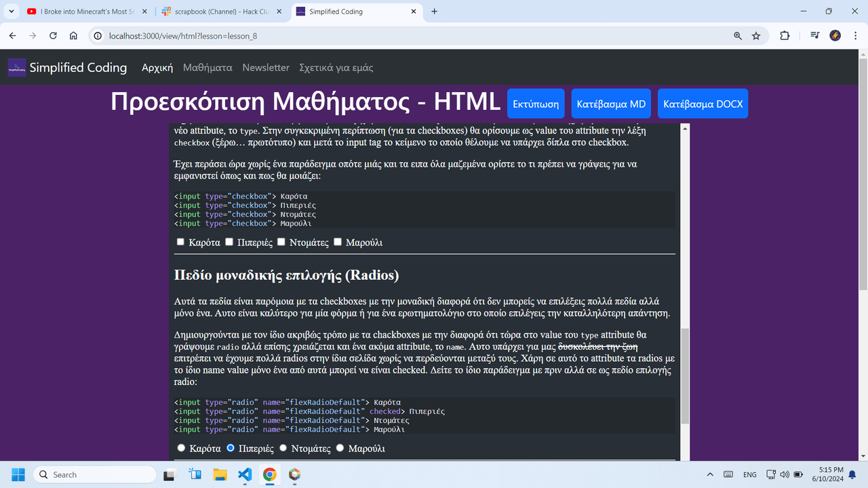Open File Explorer from the taskbar
Image resolution: width=868 pixels, height=488 pixels.
220,474
